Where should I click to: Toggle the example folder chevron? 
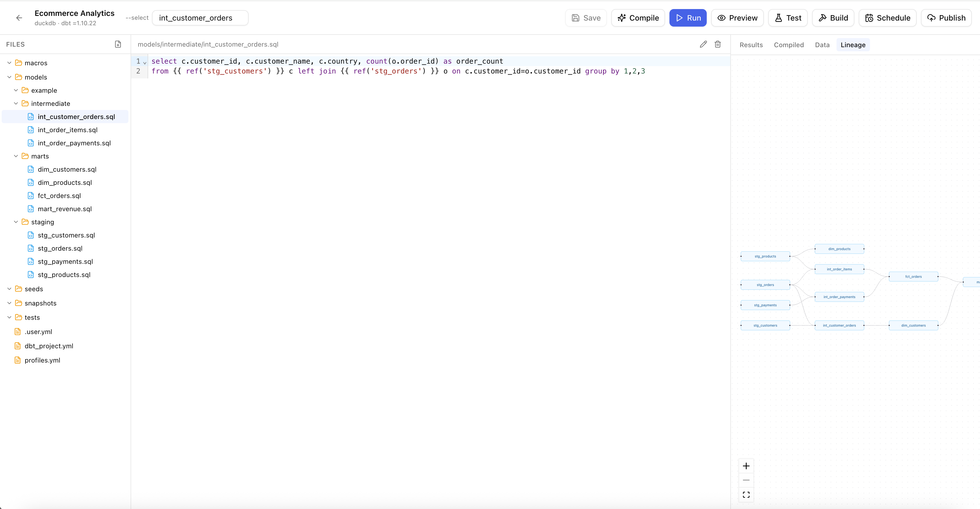pyautogui.click(x=16, y=90)
